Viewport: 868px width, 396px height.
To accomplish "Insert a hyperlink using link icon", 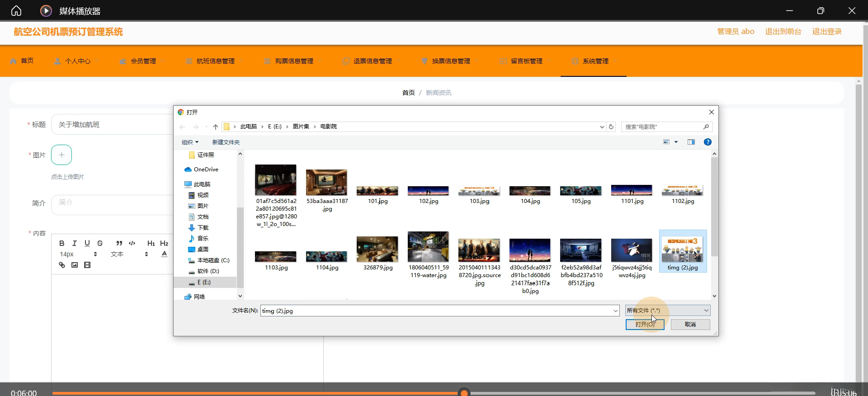I will [x=62, y=265].
